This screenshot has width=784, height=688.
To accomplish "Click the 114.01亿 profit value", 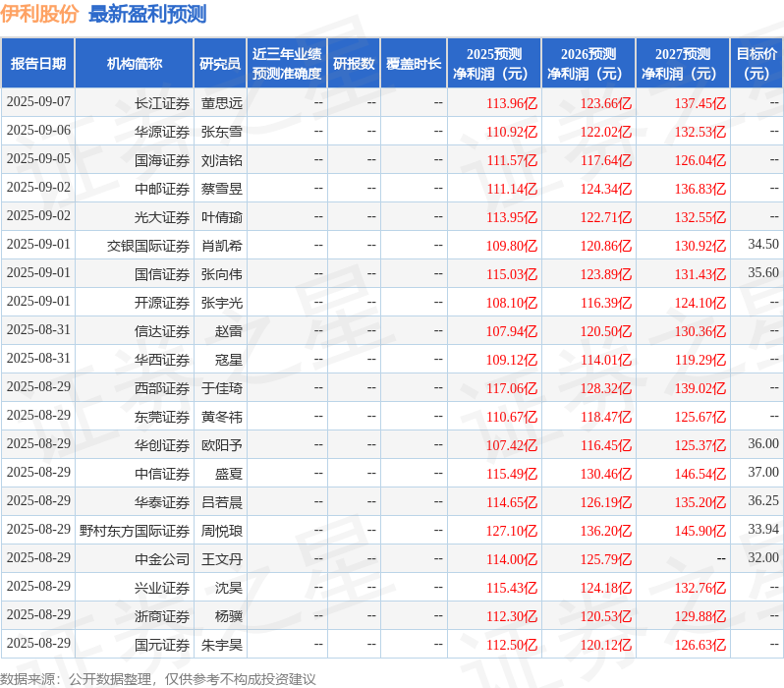I will 606,361.
